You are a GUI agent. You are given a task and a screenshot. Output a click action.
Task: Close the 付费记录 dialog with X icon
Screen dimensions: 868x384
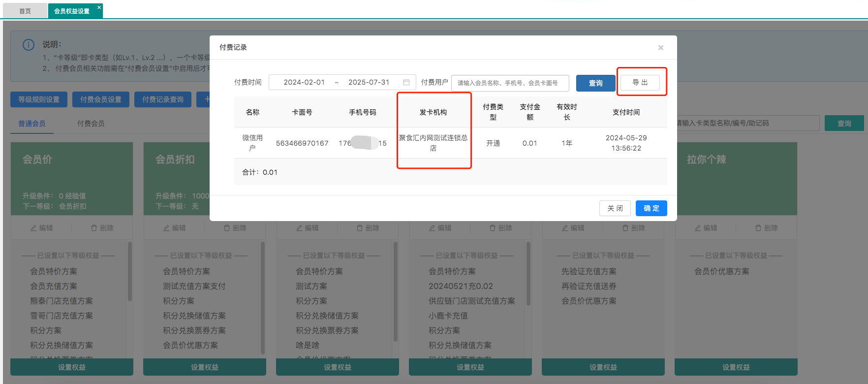pos(661,48)
